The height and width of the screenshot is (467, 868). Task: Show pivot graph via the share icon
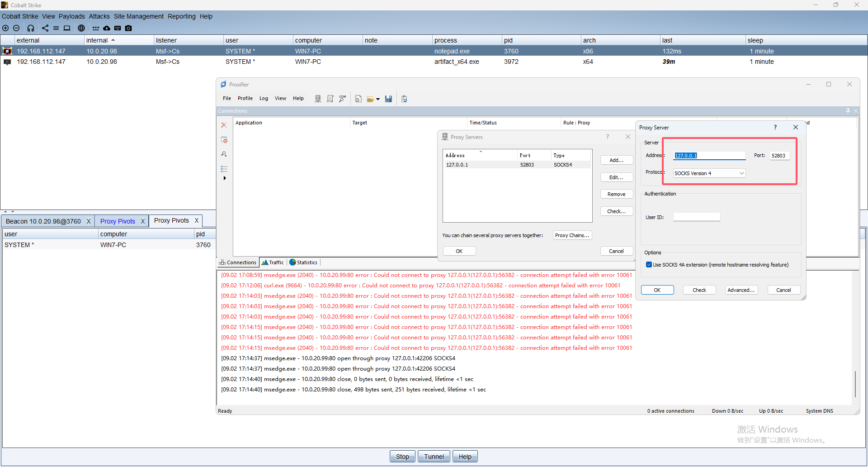pyautogui.click(x=45, y=28)
